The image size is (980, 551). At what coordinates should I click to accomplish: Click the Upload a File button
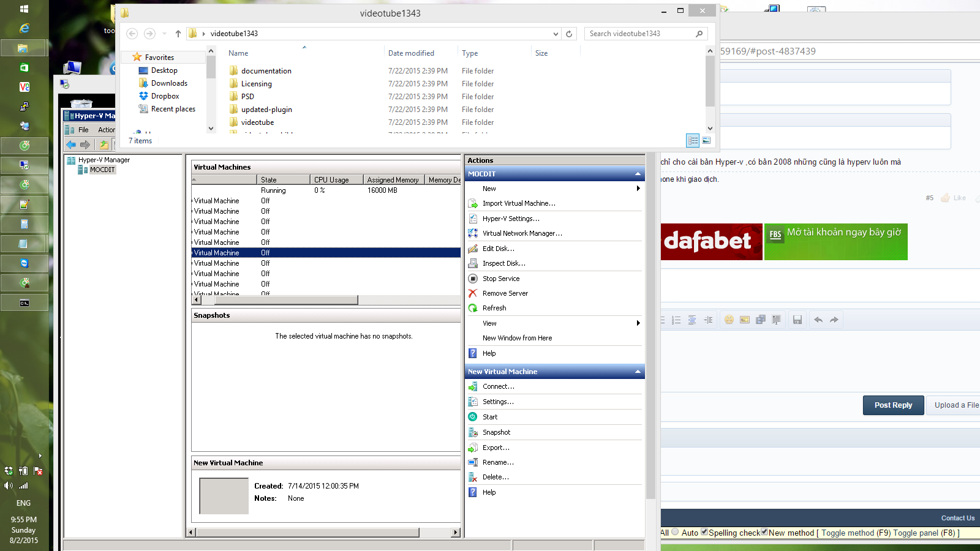pyautogui.click(x=953, y=405)
